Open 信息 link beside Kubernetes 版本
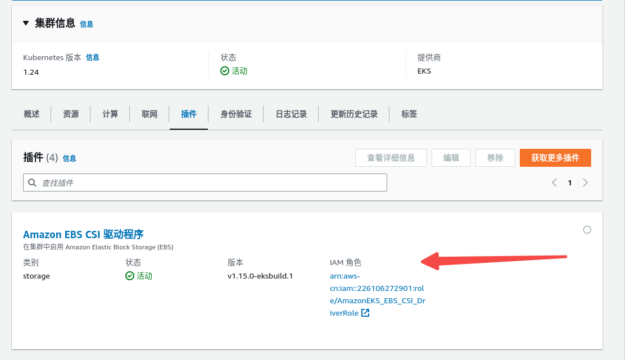644x360 pixels. pos(92,57)
